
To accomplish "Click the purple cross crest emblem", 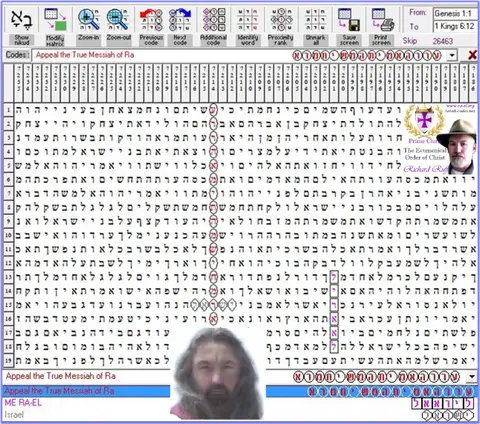I will pos(424,121).
